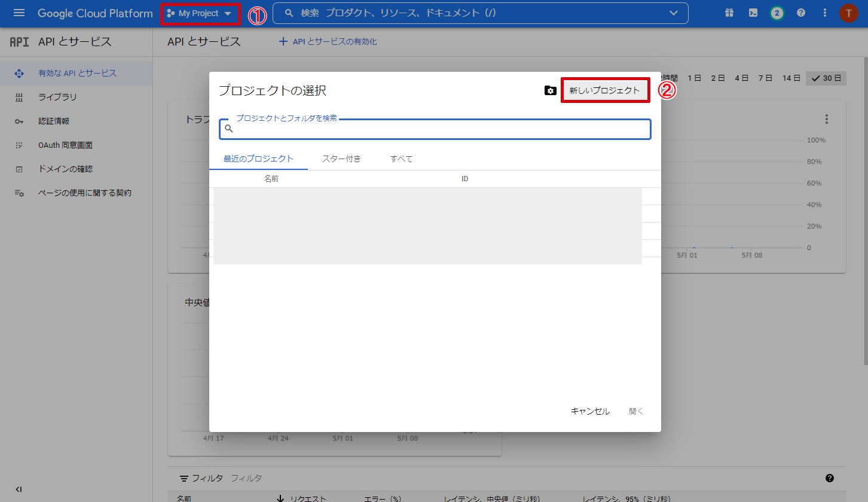868x502 pixels.
Task: Open the user account avatar T
Action: click(x=848, y=13)
